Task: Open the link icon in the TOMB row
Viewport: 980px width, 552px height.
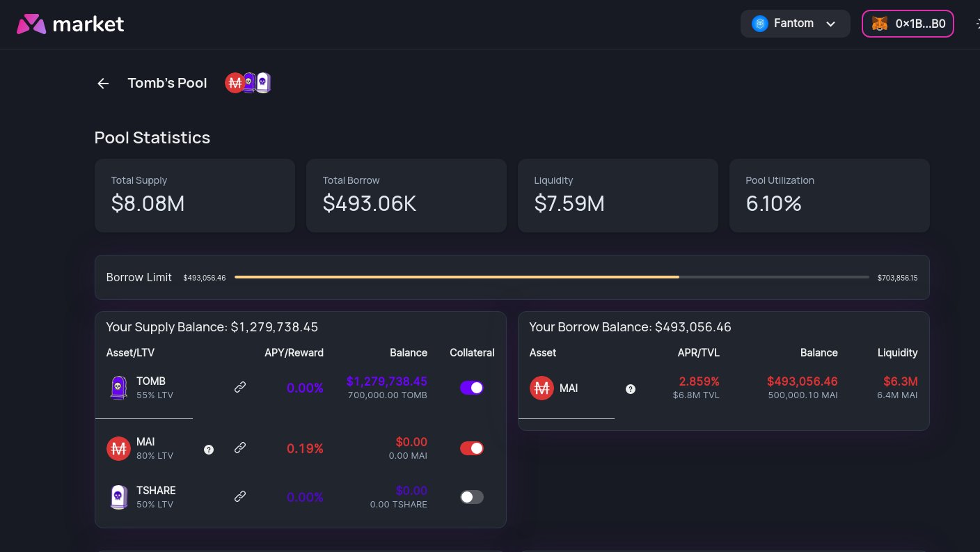Action: pyautogui.click(x=240, y=387)
